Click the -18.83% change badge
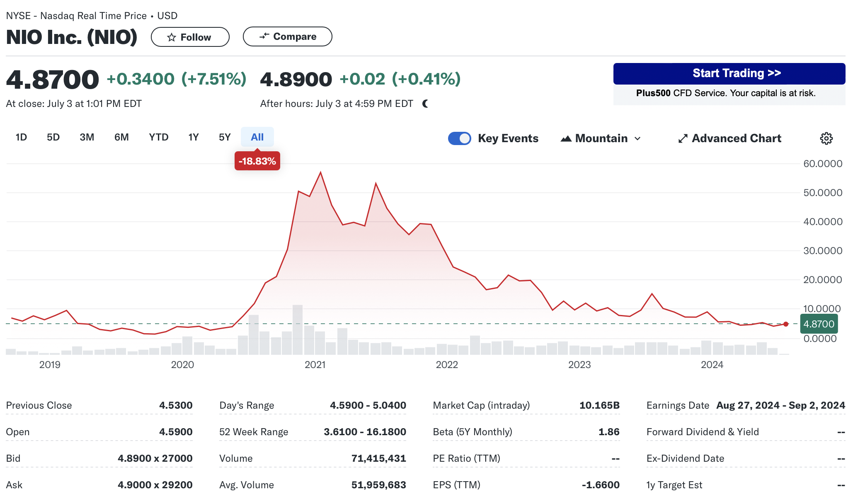853x504 pixels. (257, 161)
